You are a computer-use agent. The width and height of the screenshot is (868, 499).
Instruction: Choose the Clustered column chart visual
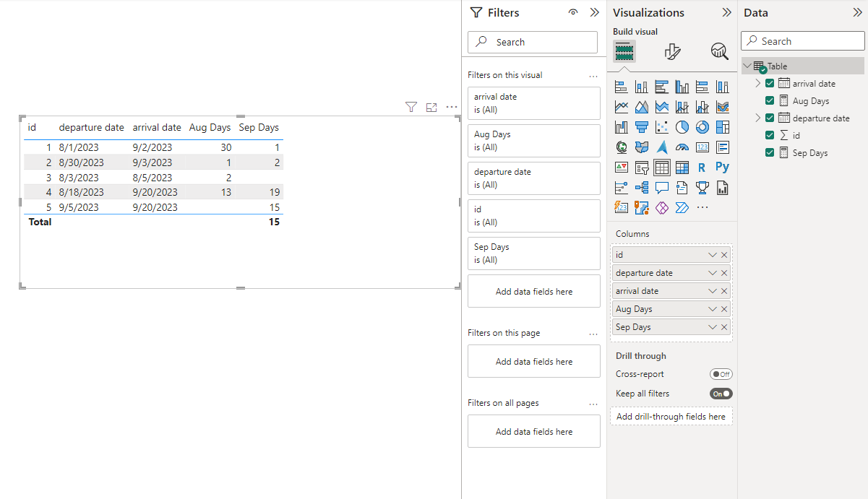pyautogui.click(x=682, y=87)
